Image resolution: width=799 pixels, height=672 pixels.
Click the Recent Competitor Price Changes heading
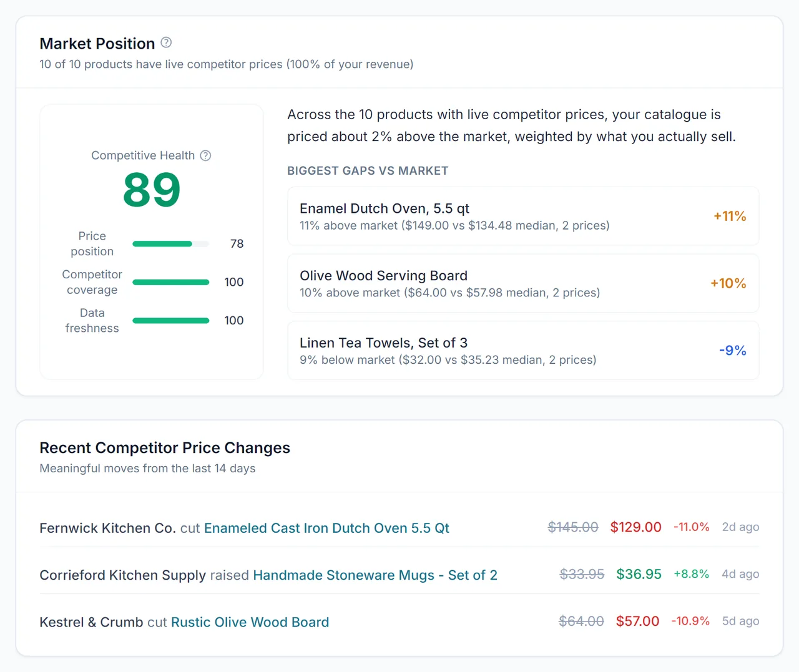tap(165, 448)
